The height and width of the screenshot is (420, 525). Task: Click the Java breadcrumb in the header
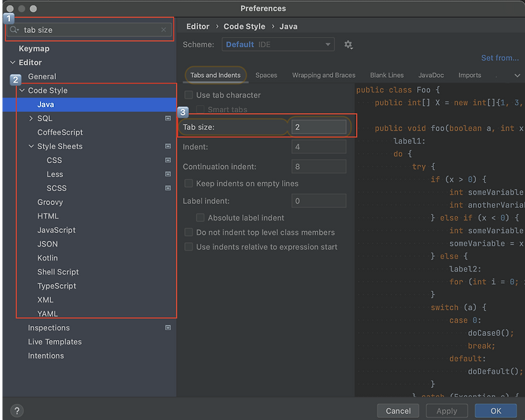288,27
